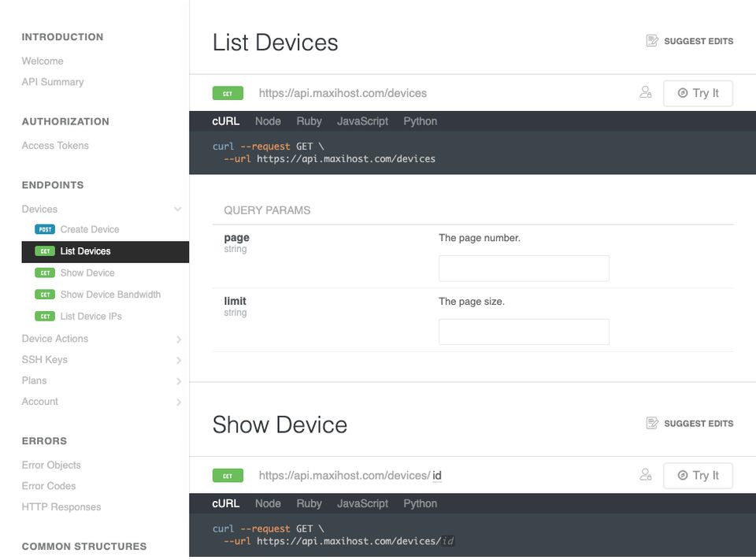Click the List Devices heading
The width and height of the screenshot is (756, 560).
pyautogui.click(x=276, y=43)
